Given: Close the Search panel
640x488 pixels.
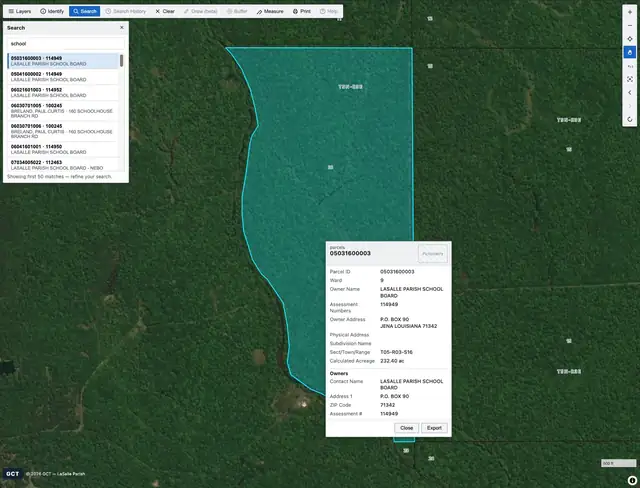Looking at the screenshot, I should pos(122,27).
